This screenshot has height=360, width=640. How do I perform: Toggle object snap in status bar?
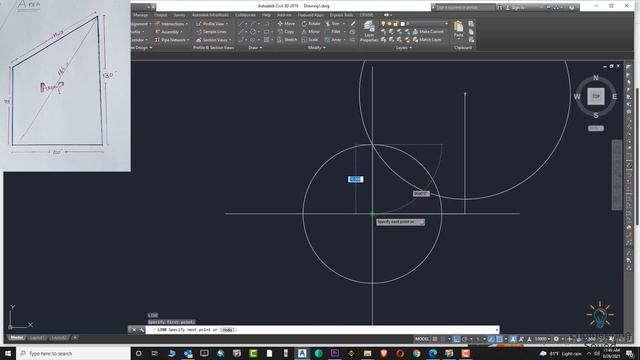click(x=499, y=339)
